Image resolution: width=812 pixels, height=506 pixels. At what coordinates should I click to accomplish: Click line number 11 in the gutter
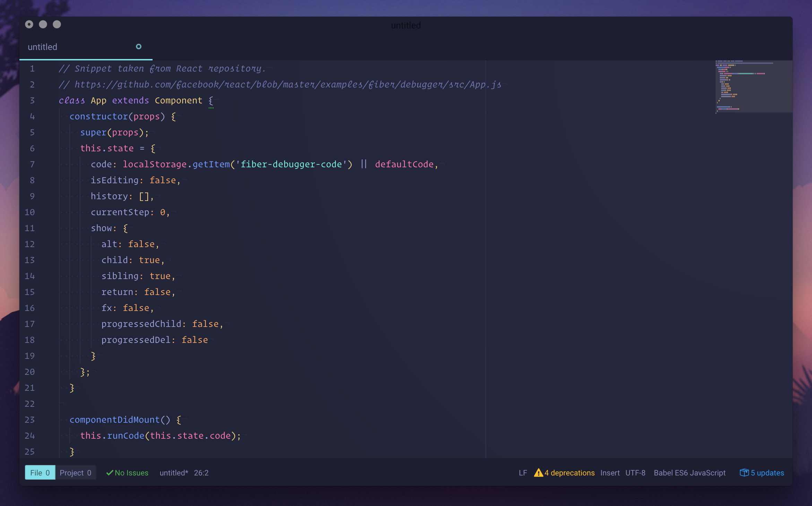point(30,228)
